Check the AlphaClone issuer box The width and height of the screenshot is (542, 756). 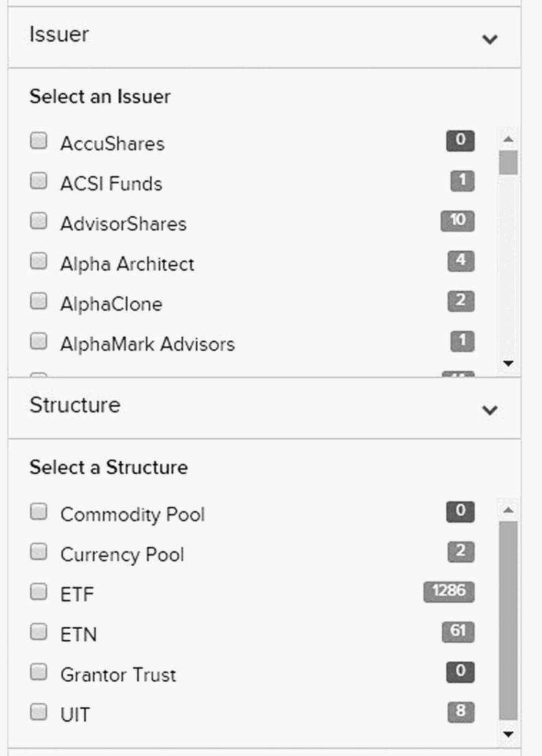(x=38, y=301)
